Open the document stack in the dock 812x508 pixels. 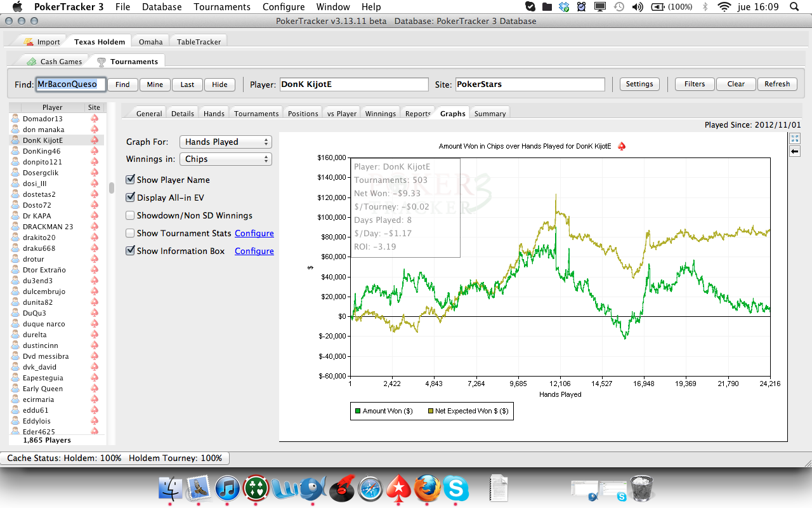[x=499, y=489]
